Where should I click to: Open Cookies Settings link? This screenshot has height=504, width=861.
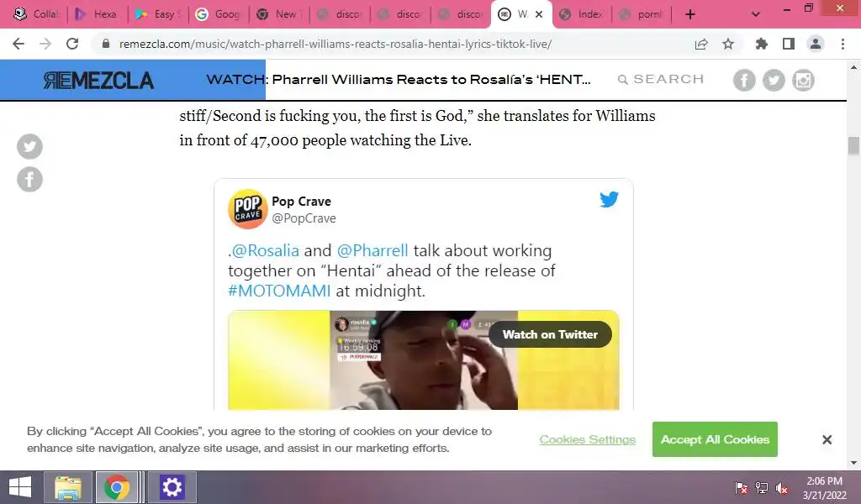pos(587,439)
